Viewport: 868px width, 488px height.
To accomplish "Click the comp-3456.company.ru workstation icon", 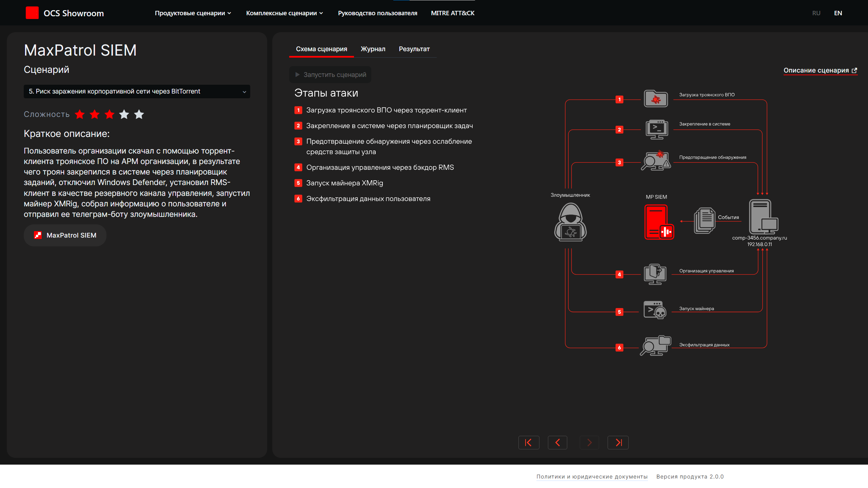I will [x=764, y=217].
